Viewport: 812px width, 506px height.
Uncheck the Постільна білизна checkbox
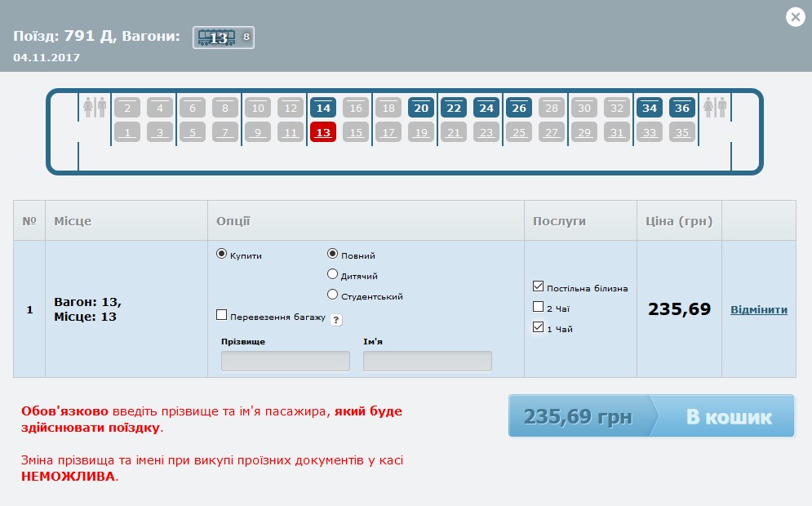538,286
